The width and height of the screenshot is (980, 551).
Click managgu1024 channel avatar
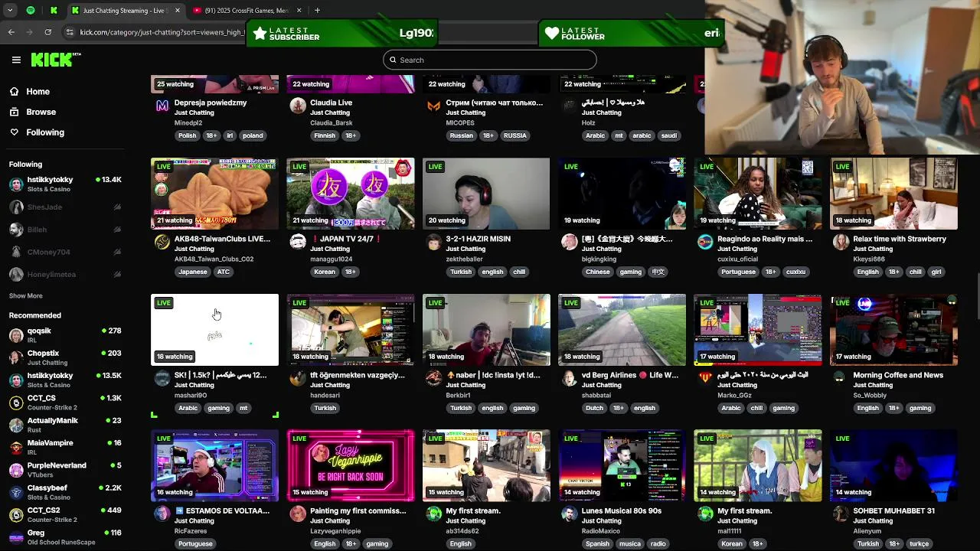point(298,243)
